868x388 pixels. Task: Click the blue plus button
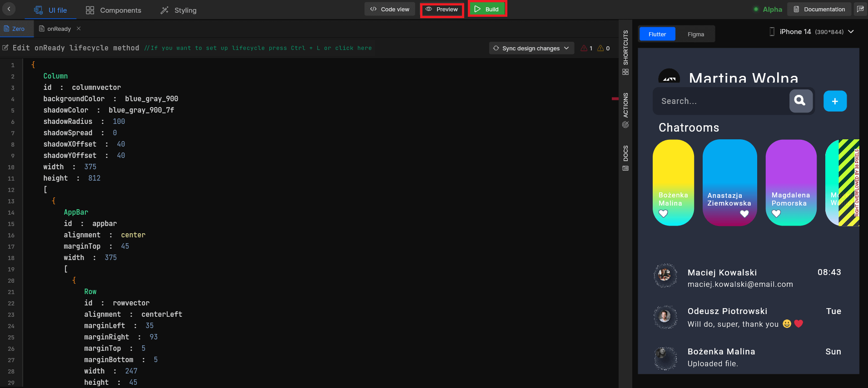(x=835, y=101)
